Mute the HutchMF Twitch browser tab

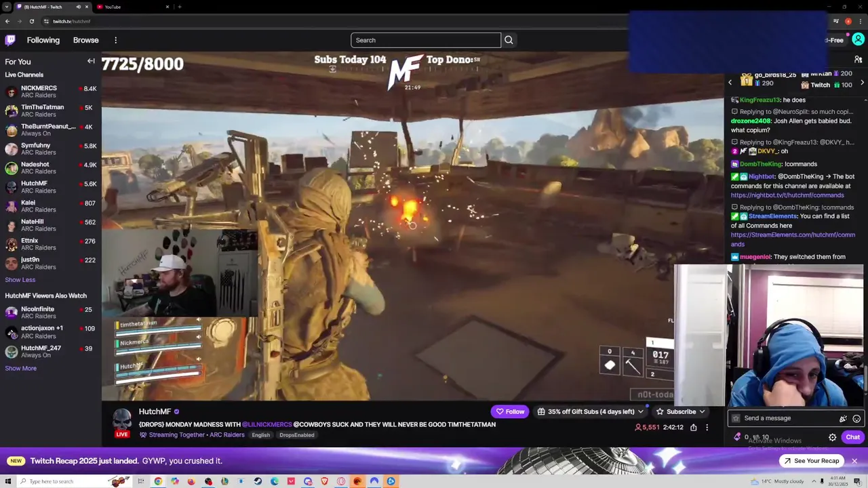click(x=78, y=7)
